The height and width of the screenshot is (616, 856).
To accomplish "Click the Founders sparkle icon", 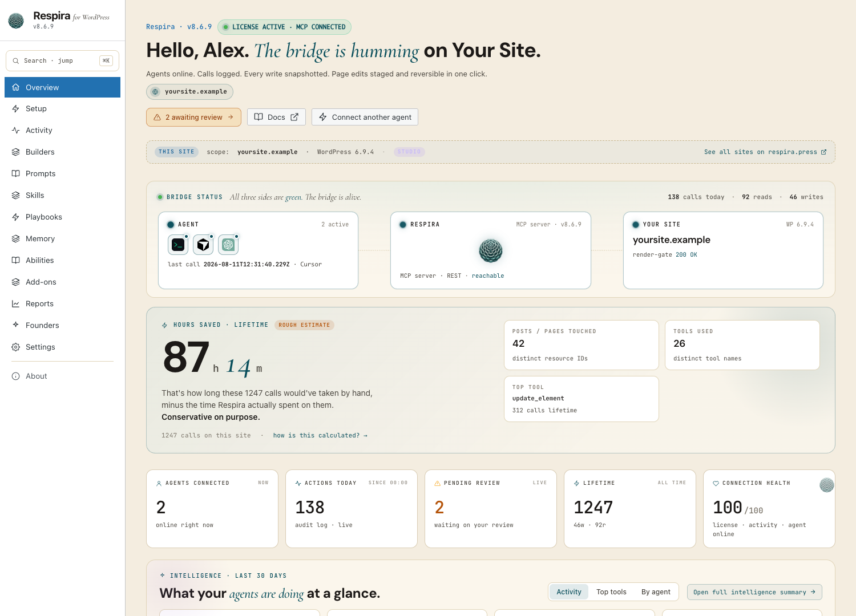I will click(16, 325).
